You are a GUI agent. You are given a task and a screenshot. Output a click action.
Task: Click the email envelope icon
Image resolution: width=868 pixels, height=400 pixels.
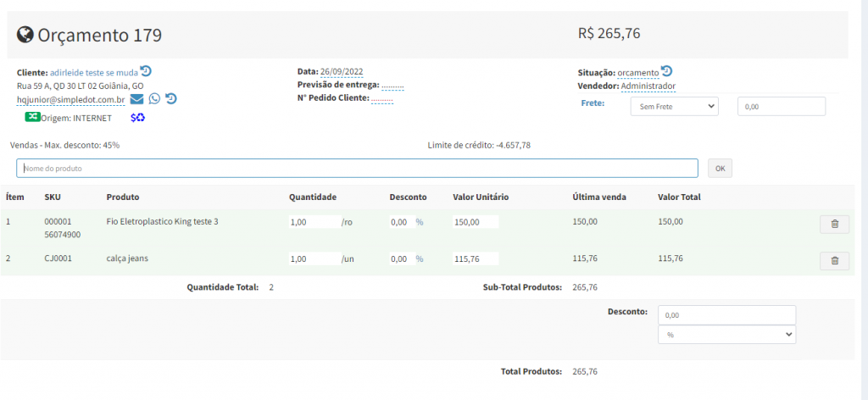click(136, 99)
